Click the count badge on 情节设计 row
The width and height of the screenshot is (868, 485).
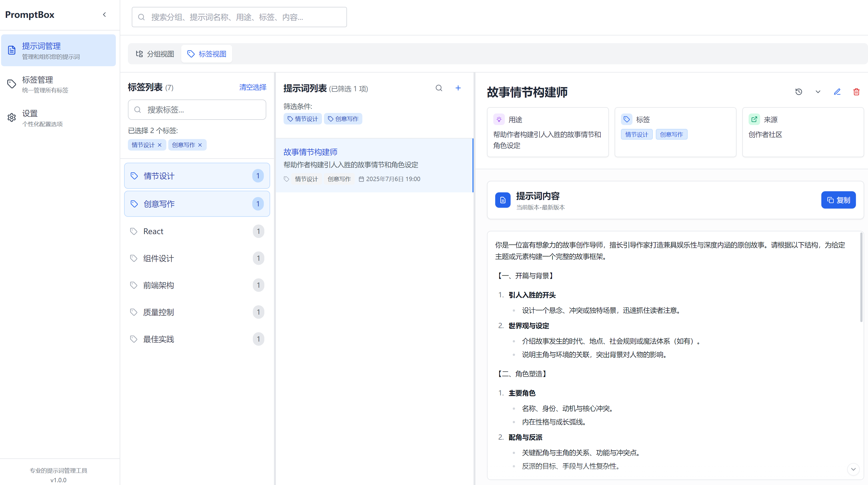tap(258, 176)
